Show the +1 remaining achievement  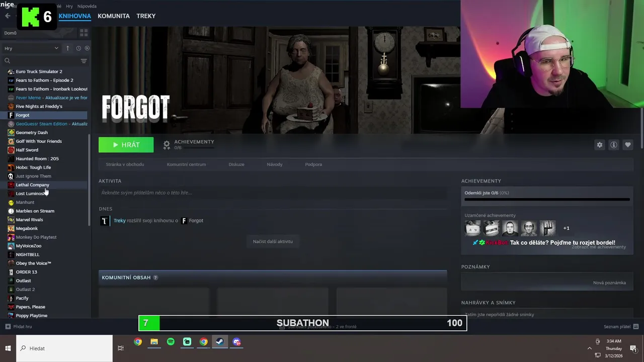(x=566, y=228)
